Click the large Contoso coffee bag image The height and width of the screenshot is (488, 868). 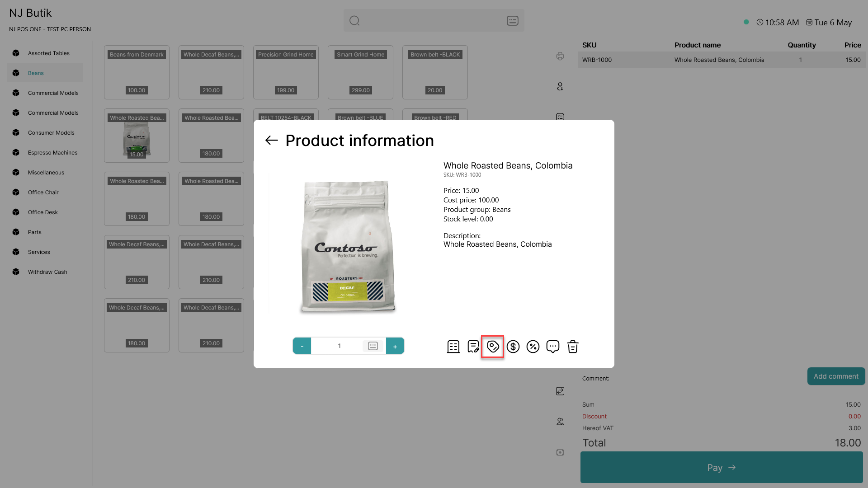coord(347,246)
